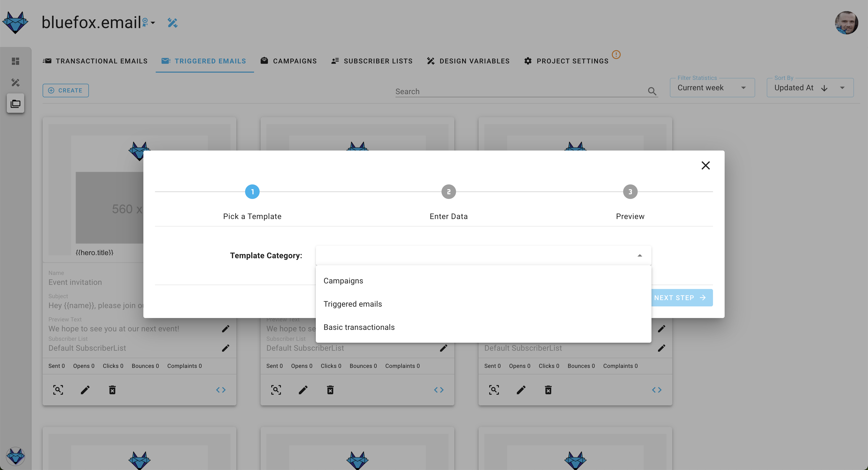Edit preview text of Event invitation card
The width and height of the screenshot is (868, 470).
225,329
